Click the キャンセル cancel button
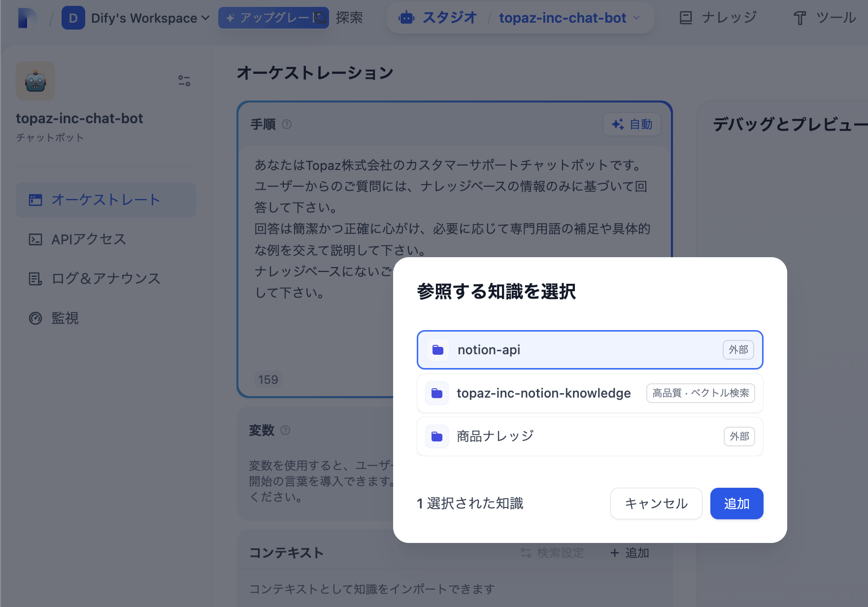 656,504
